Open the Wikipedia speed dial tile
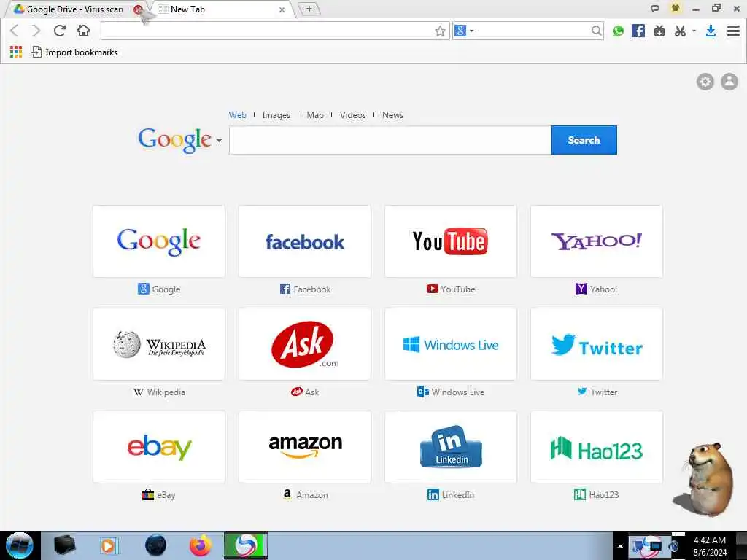The image size is (747, 560). 159,344
